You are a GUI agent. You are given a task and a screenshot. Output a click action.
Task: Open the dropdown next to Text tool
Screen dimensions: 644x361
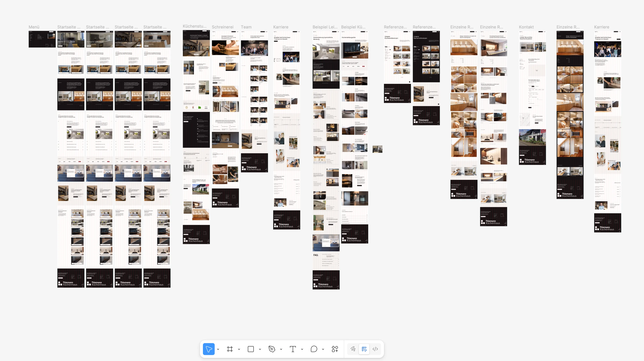tap(302, 349)
